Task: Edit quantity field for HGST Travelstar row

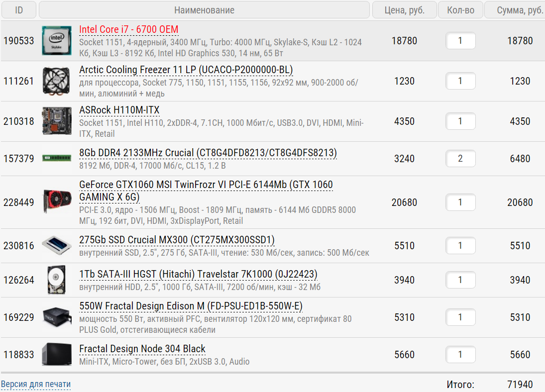Action: pos(460,280)
